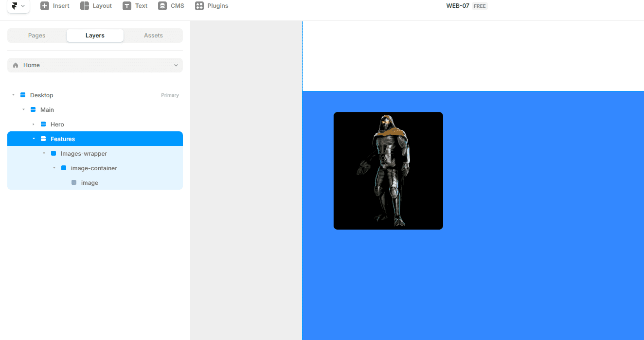This screenshot has height=340, width=644.
Task: Open the Home page dropdown
Action: [95, 65]
